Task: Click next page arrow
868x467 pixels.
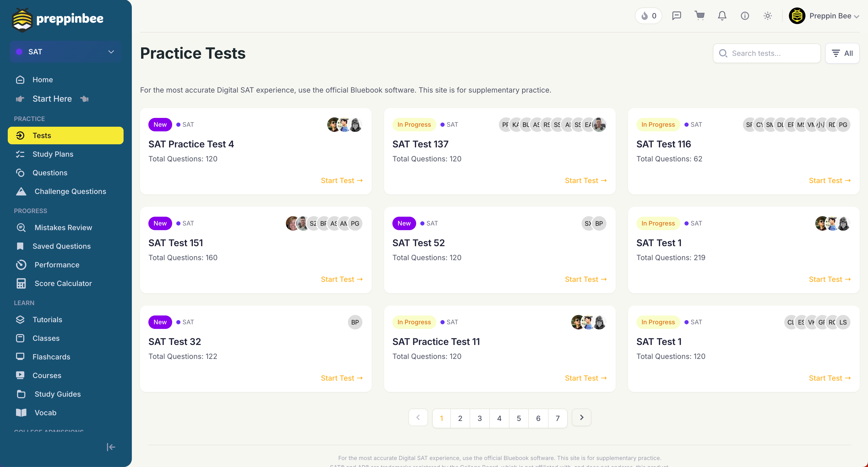Action: [x=582, y=417]
